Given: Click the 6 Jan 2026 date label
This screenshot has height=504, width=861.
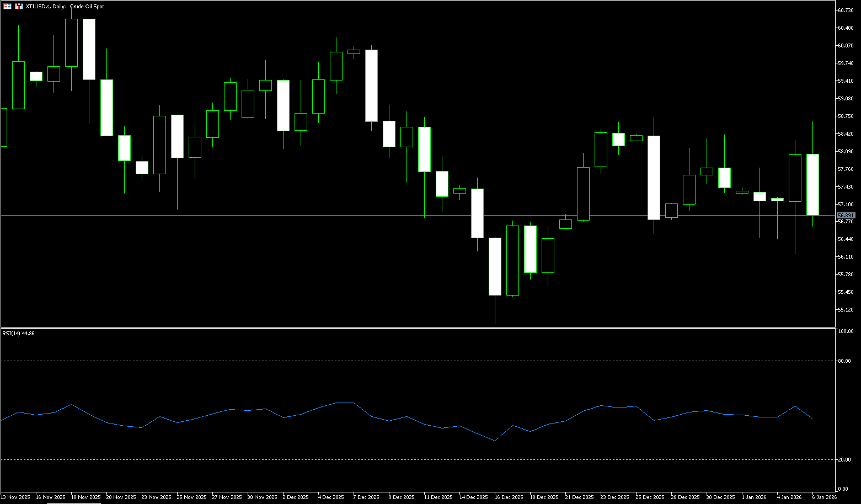Looking at the screenshot, I should pyautogui.click(x=824, y=497).
